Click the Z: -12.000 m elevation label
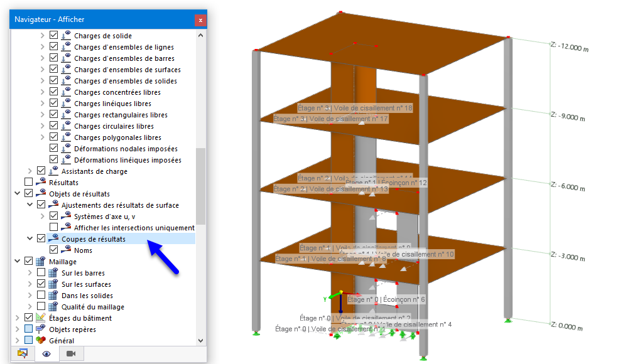623x364 pixels. (570, 47)
